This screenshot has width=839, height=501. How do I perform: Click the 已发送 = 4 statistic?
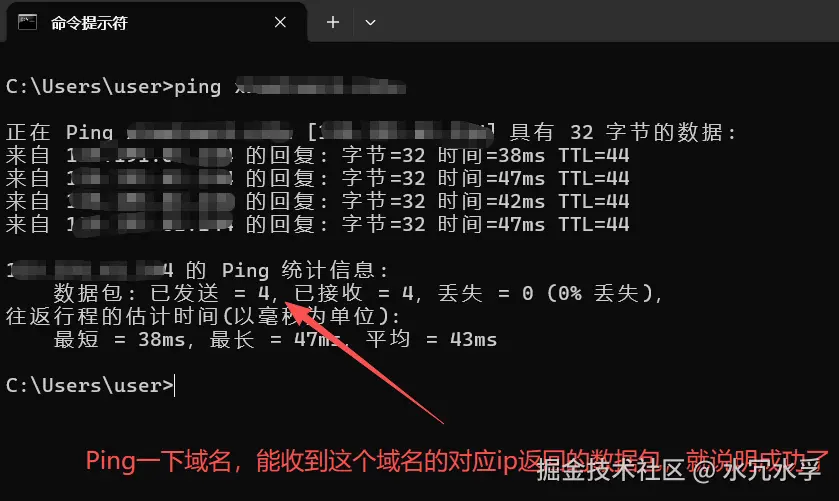210,293
